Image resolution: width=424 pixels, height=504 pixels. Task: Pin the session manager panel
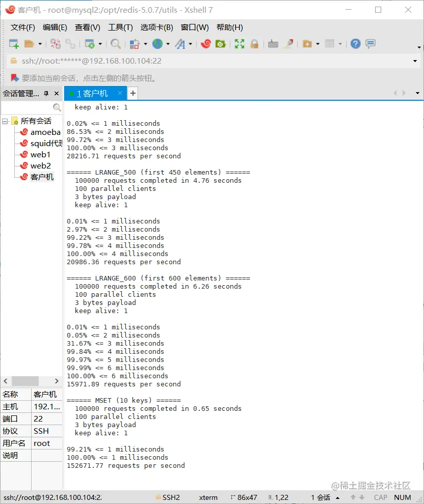coord(46,94)
